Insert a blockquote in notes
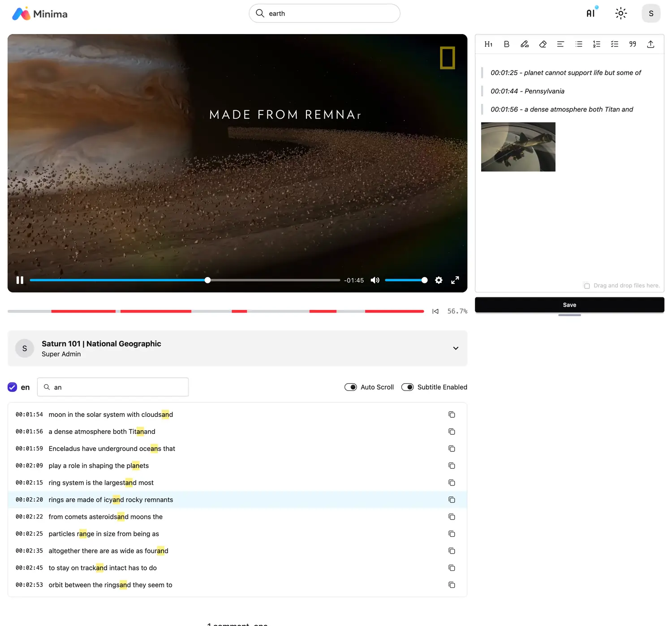Screen dimensions: 672x626 (x=632, y=44)
